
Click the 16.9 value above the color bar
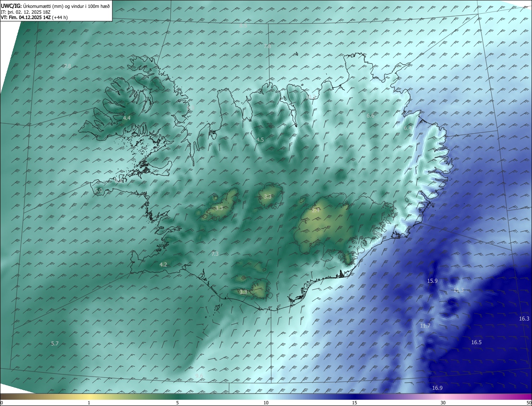point(437,388)
